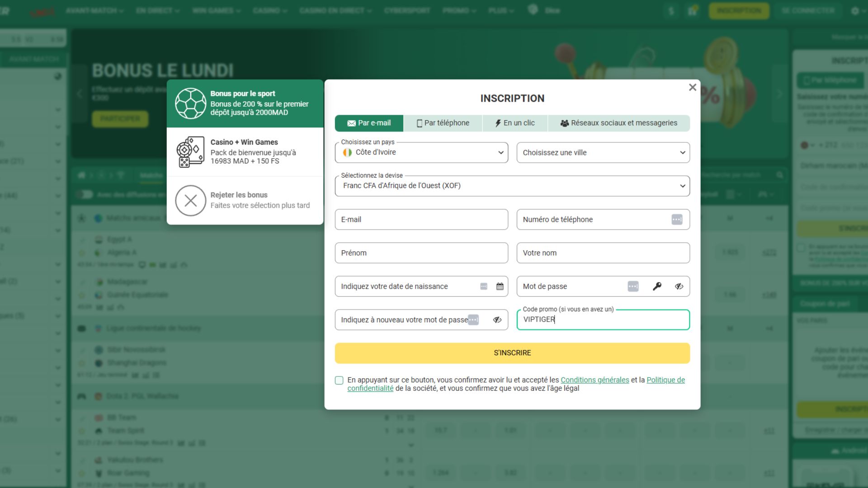The image size is (868, 488).
Task: Select the Par e-mail tab
Action: (x=369, y=123)
